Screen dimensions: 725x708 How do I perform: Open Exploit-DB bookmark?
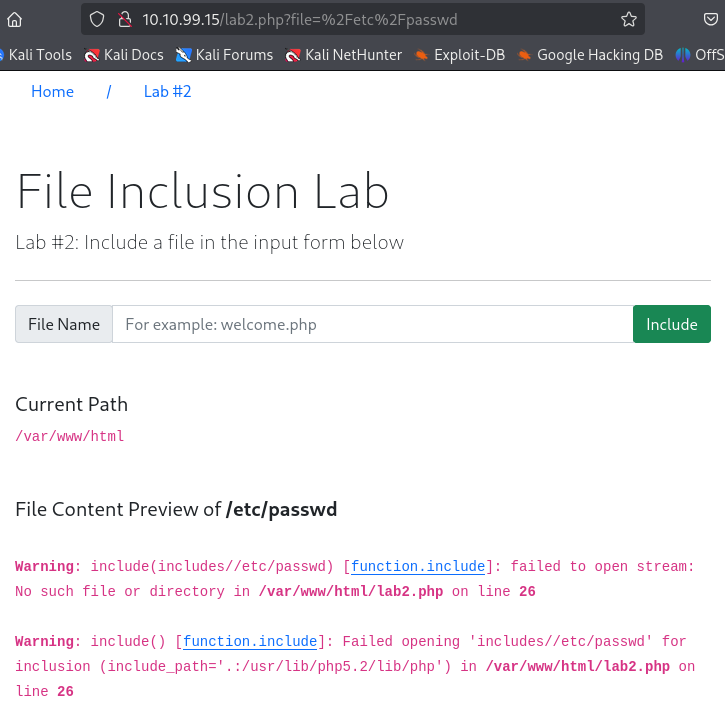tap(460, 55)
